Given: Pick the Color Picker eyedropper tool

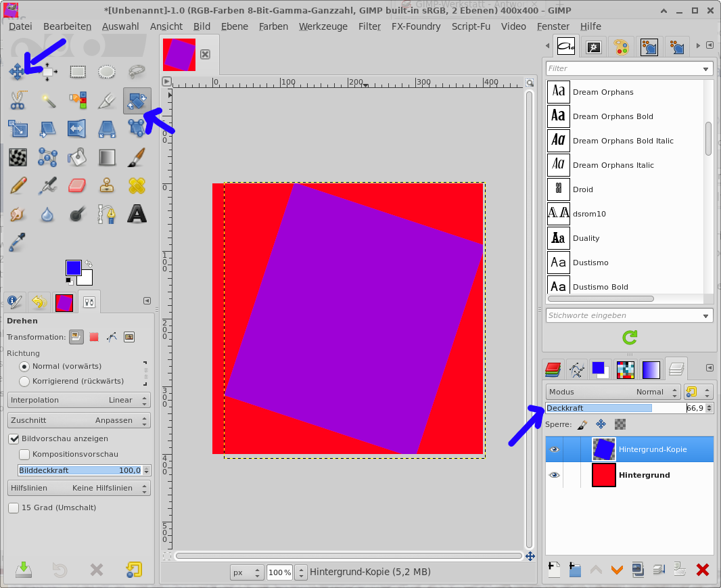Looking at the screenshot, I should [x=18, y=242].
